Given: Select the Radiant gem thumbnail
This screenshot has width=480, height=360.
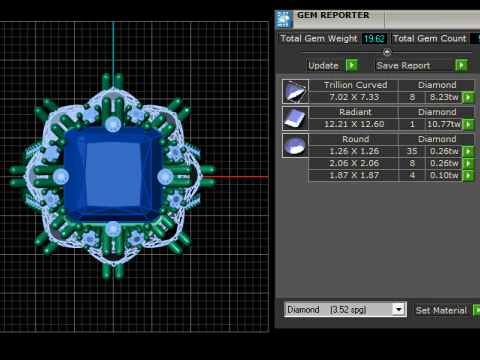Looking at the screenshot, I should (x=295, y=118).
